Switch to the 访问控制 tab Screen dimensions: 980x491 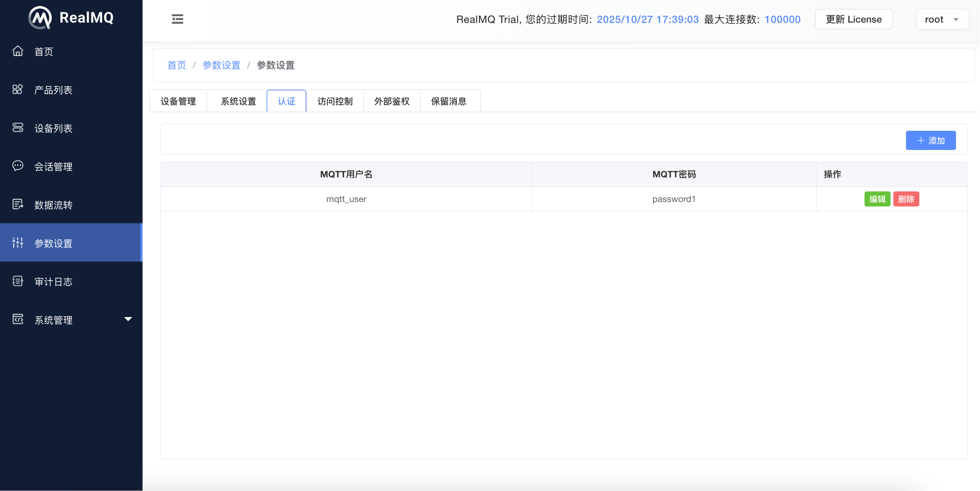335,101
